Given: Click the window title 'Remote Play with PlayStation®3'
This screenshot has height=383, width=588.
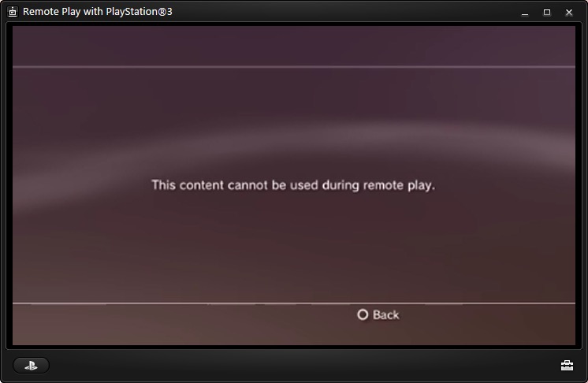Looking at the screenshot, I should coord(98,12).
